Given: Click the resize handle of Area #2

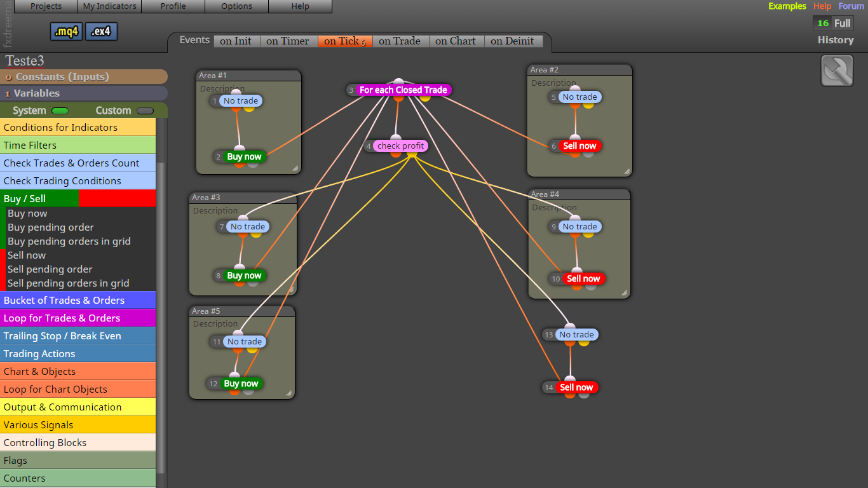Looking at the screenshot, I should click(627, 172).
